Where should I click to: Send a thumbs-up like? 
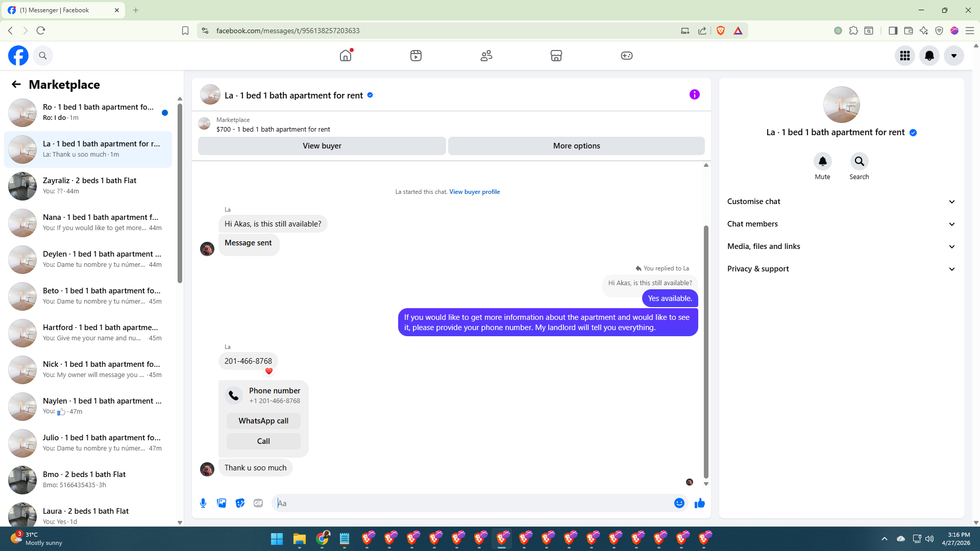point(700,503)
